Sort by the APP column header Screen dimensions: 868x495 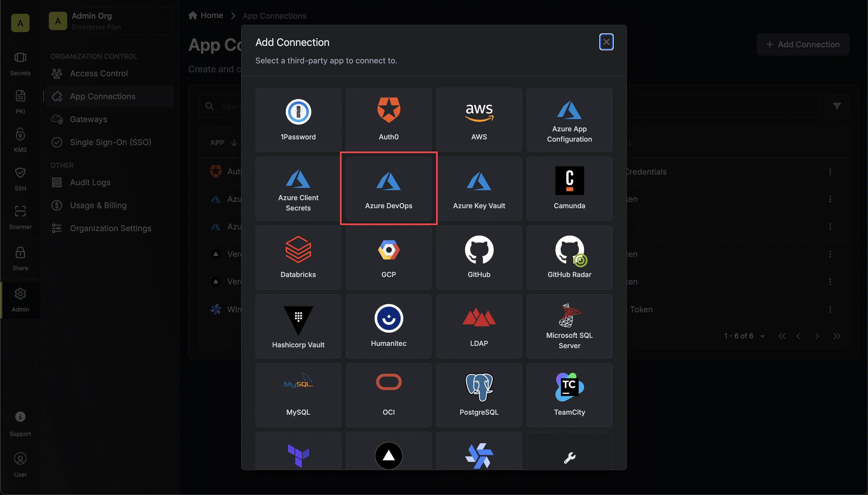point(223,143)
